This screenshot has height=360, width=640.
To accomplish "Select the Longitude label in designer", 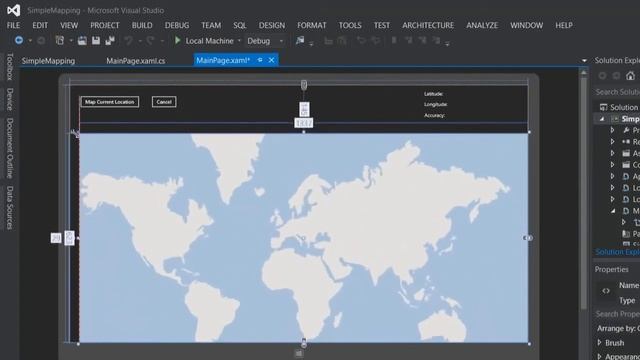I will 436,104.
